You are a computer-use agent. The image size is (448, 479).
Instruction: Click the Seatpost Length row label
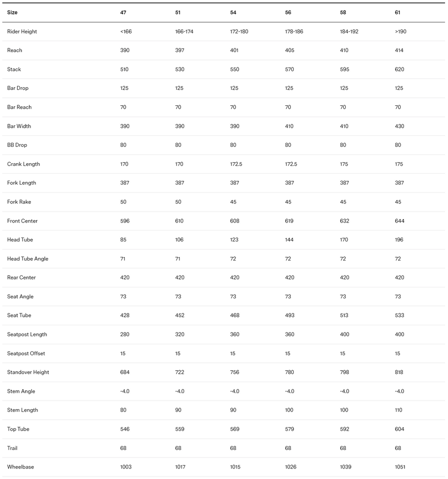pyautogui.click(x=27, y=334)
